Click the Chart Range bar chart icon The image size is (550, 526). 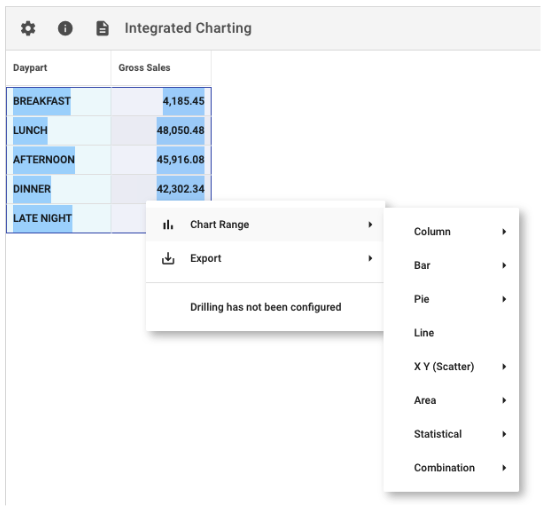[168, 224]
